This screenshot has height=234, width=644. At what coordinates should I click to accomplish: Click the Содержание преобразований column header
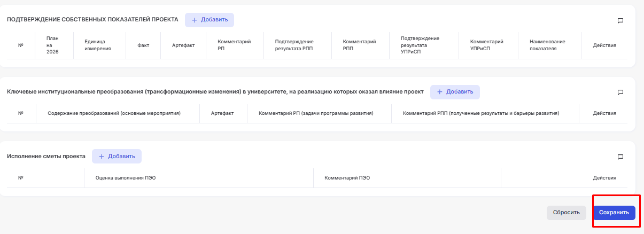pyautogui.click(x=114, y=113)
